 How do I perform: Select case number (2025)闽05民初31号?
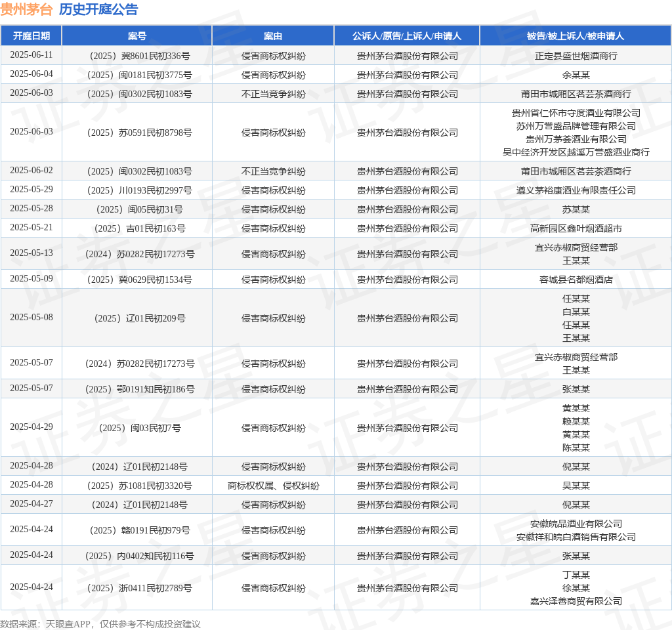click(140, 209)
